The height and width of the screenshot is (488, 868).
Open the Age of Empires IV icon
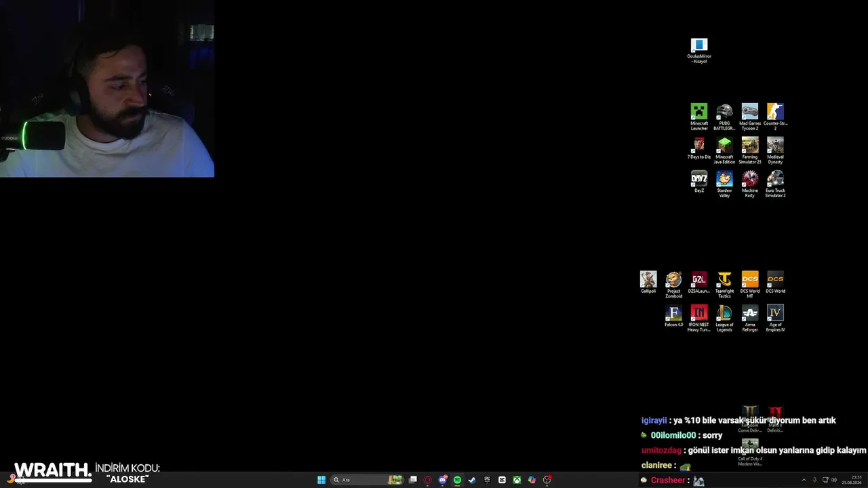click(775, 318)
